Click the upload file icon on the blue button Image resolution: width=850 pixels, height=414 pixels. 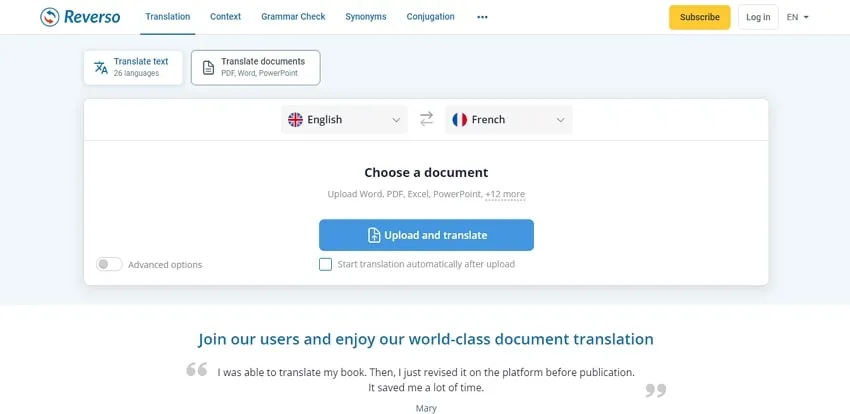[x=374, y=235]
